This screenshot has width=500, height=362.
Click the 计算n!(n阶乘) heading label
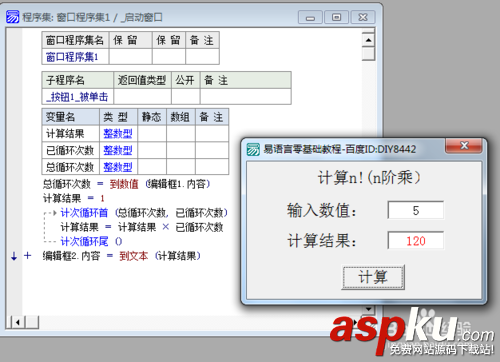click(369, 177)
